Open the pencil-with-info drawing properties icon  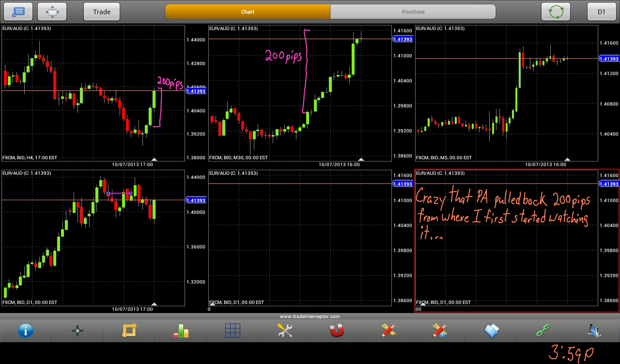pyautogui.click(x=440, y=331)
